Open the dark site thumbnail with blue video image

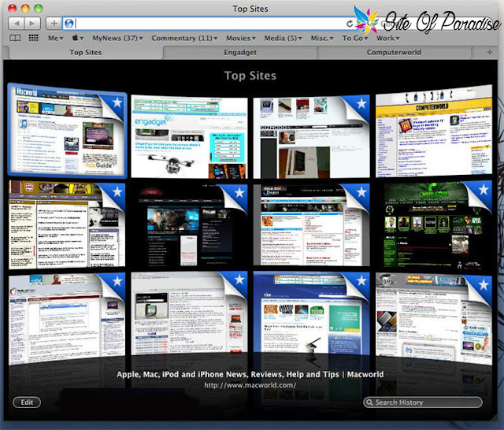coord(189,225)
